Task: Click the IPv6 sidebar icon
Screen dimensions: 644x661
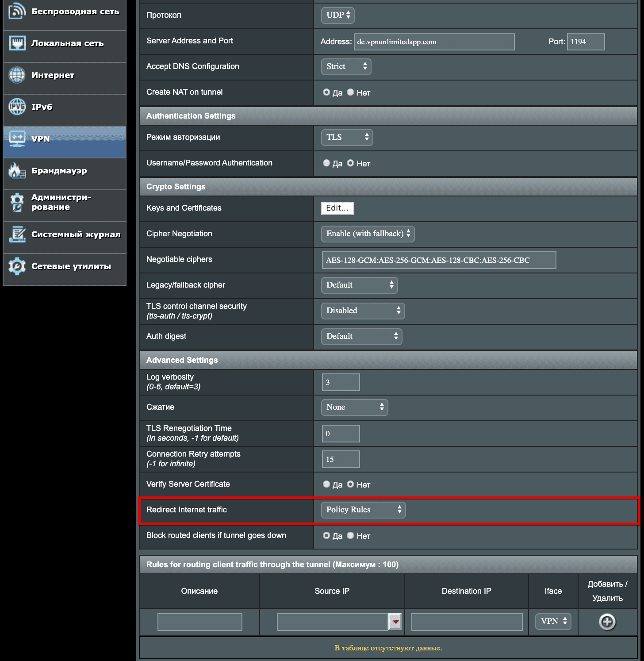Action: [x=17, y=107]
